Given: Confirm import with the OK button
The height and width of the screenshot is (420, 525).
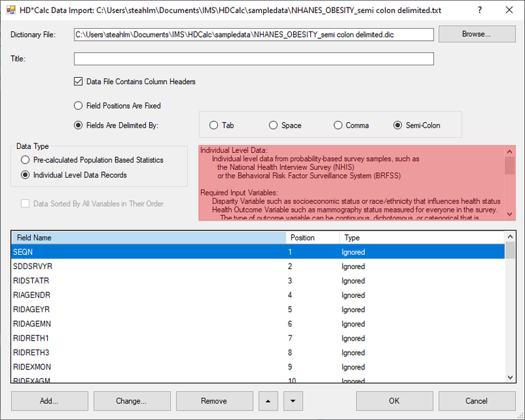Looking at the screenshot, I should point(394,401).
